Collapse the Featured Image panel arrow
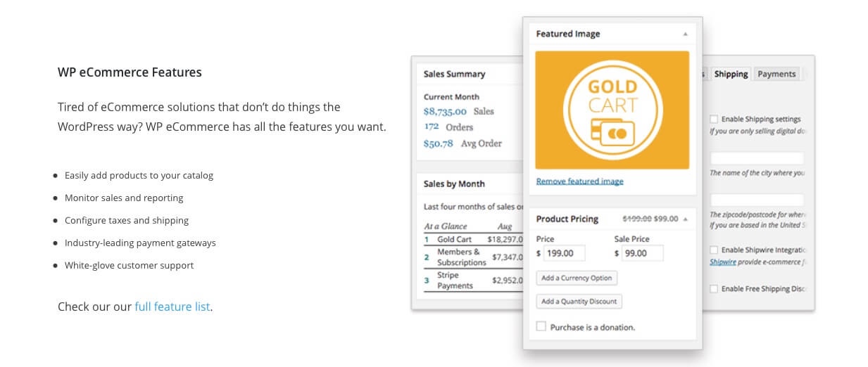The width and height of the screenshot is (868, 367). click(685, 34)
